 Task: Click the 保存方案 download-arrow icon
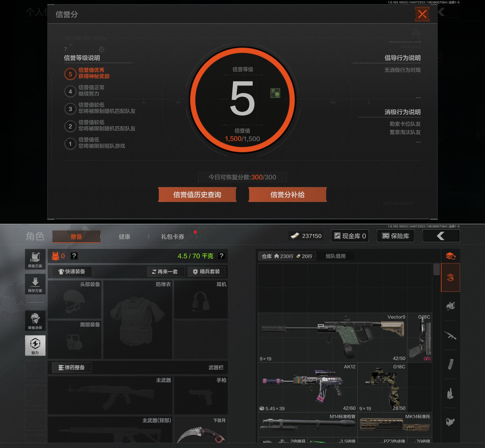pyautogui.click(x=35, y=284)
